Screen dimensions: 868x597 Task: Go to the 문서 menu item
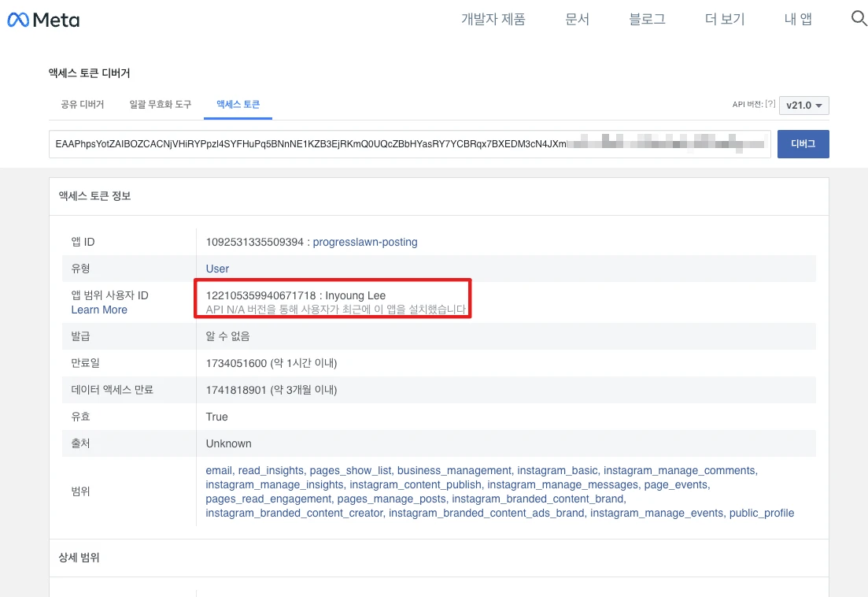click(577, 20)
